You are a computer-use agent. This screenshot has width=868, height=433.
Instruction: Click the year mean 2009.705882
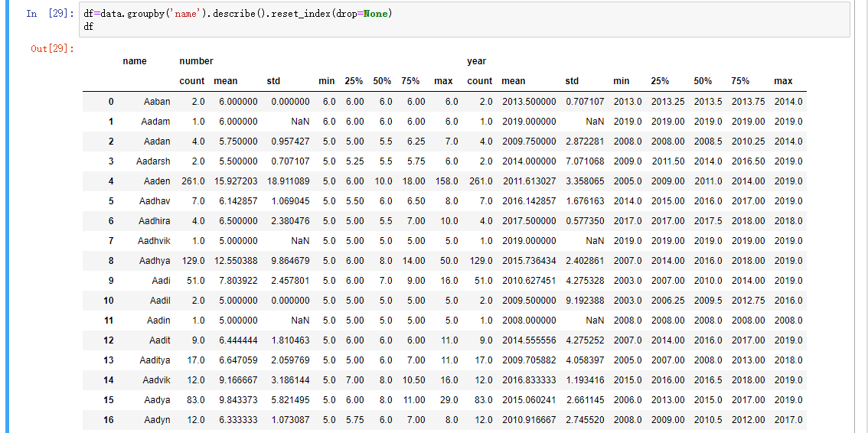[x=530, y=360]
